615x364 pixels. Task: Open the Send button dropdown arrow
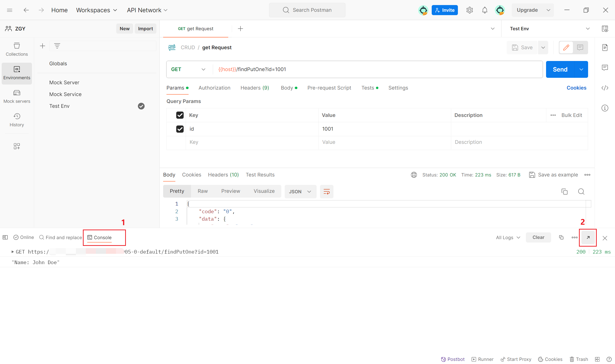[x=581, y=69]
